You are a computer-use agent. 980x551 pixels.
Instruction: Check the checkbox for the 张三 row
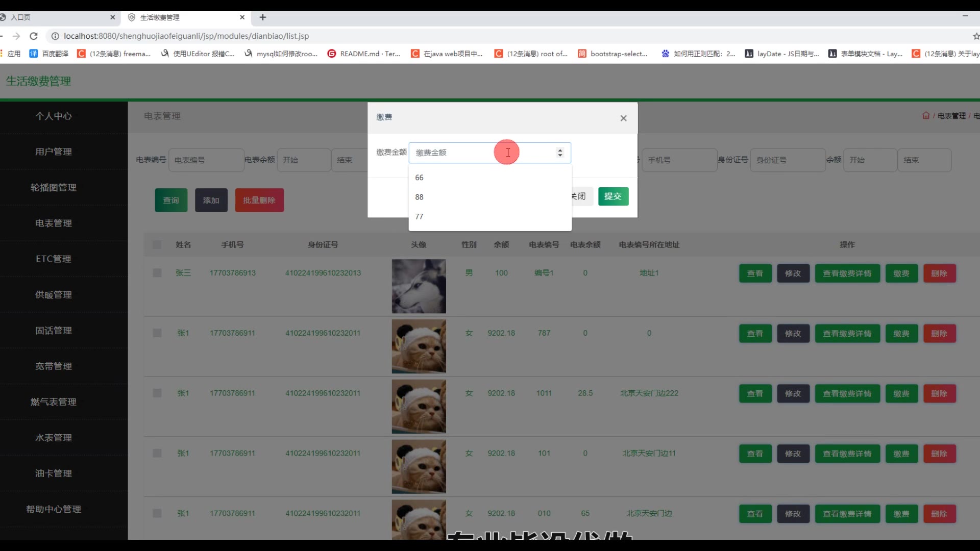157,273
